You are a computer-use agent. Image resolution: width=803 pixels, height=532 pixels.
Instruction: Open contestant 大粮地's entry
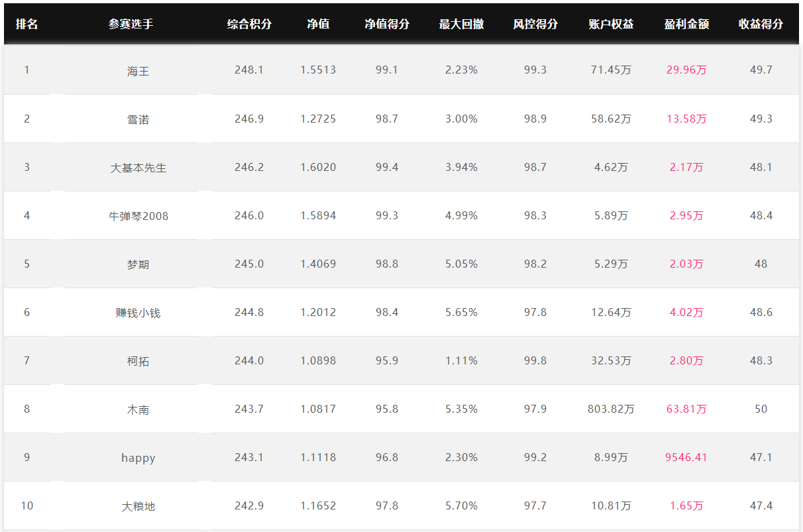click(138, 506)
